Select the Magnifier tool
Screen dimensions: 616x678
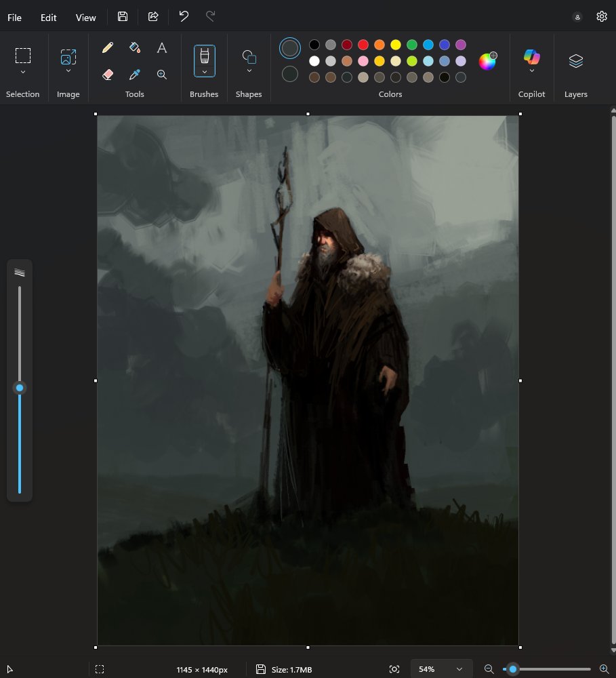pos(162,75)
